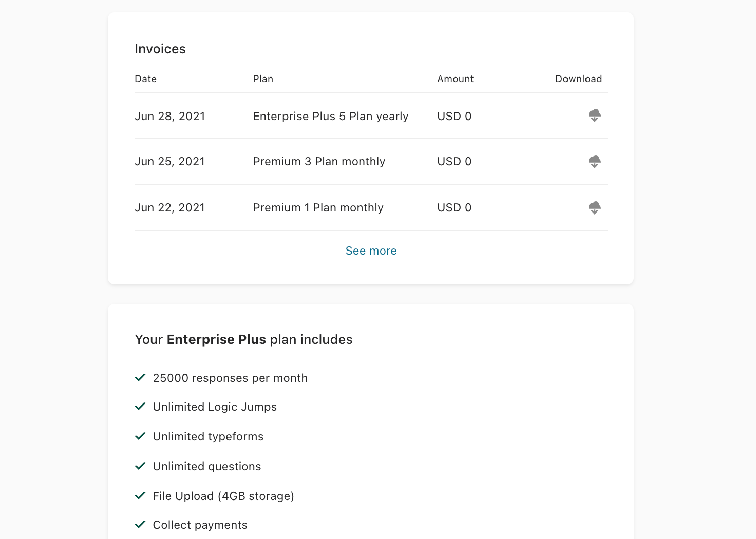Click the Enterprise Plus 5 Plan yearly entry

point(331,116)
